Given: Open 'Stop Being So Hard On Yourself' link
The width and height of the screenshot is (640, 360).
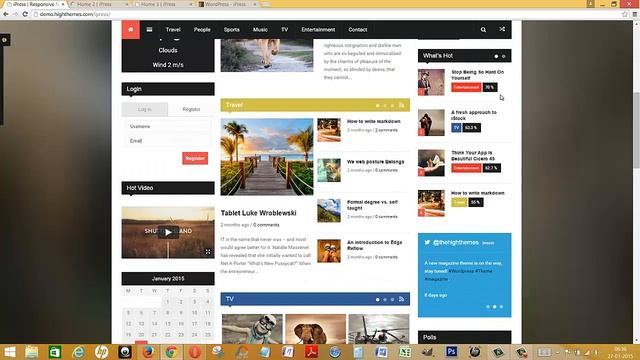Looking at the screenshot, I should click(x=478, y=75).
